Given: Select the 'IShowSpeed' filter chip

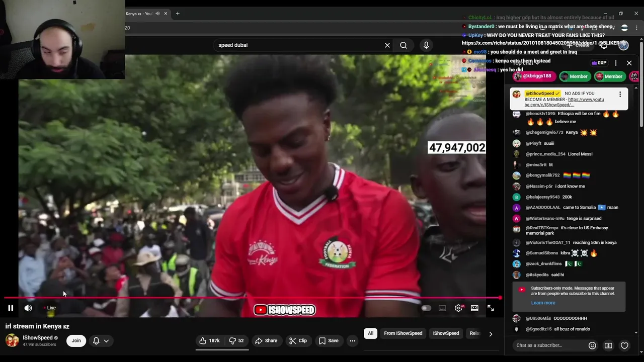Looking at the screenshot, I should coord(446,333).
